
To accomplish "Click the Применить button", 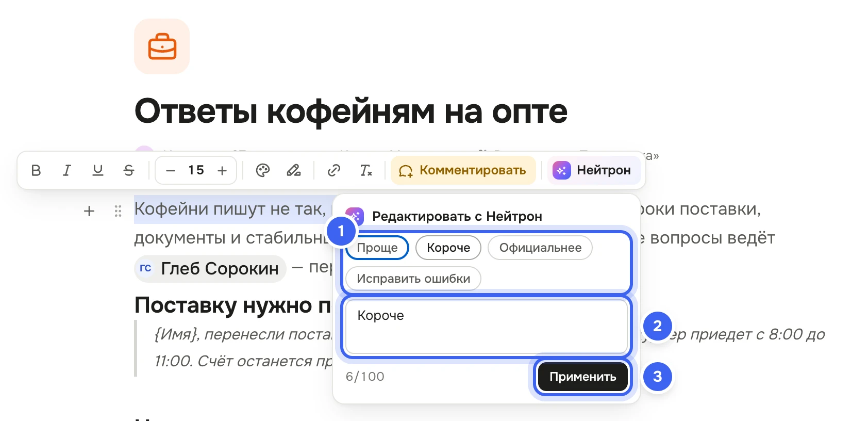I will [583, 377].
